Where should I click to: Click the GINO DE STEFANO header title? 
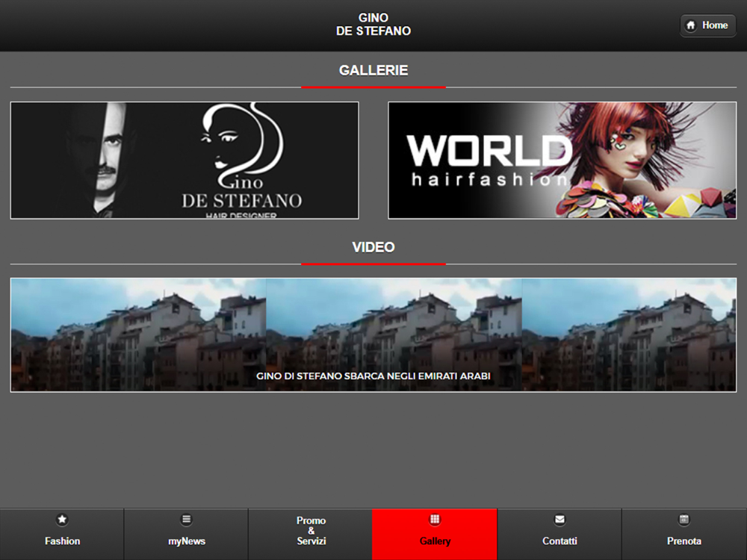coord(373,25)
